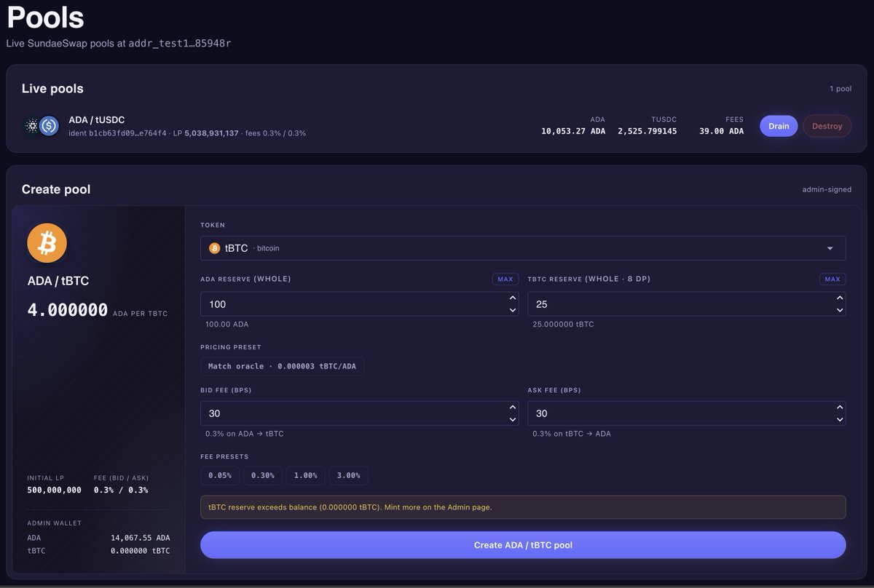Focus the tBTC reserve input field

coord(687,304)
